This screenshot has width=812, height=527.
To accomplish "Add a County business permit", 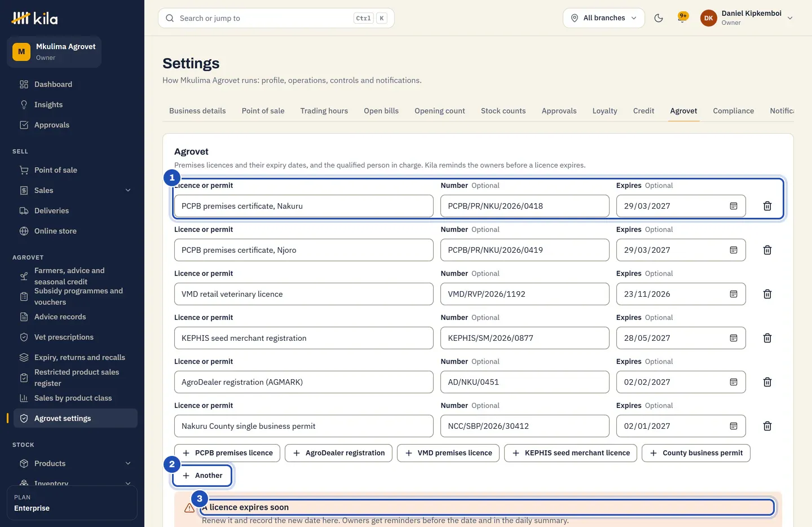I will (x=696, y=453).
